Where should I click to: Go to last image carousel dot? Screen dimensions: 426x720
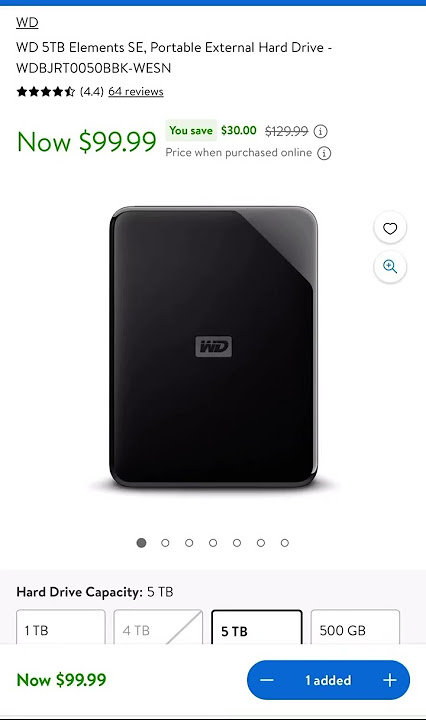[285, 543]
